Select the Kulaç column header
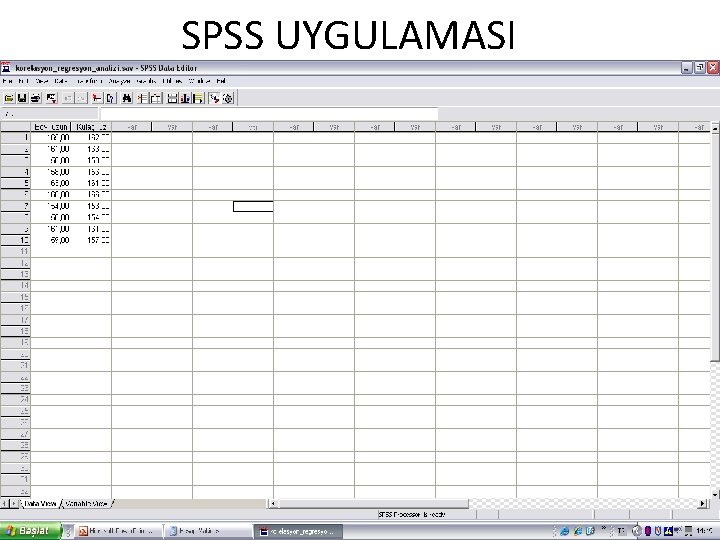Viewport: 720px width, 540px height. [x=91, y=127]
